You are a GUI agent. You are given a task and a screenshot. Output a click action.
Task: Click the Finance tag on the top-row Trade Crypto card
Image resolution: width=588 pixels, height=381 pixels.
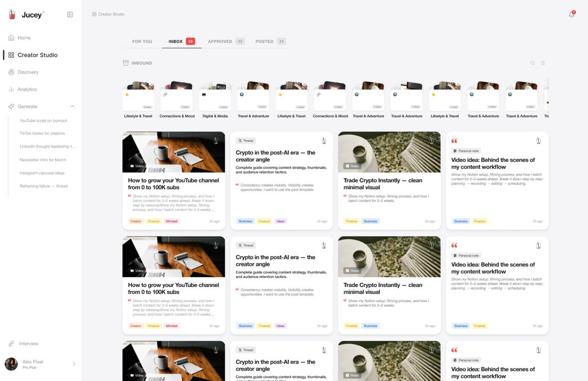[x=352, y=221]
